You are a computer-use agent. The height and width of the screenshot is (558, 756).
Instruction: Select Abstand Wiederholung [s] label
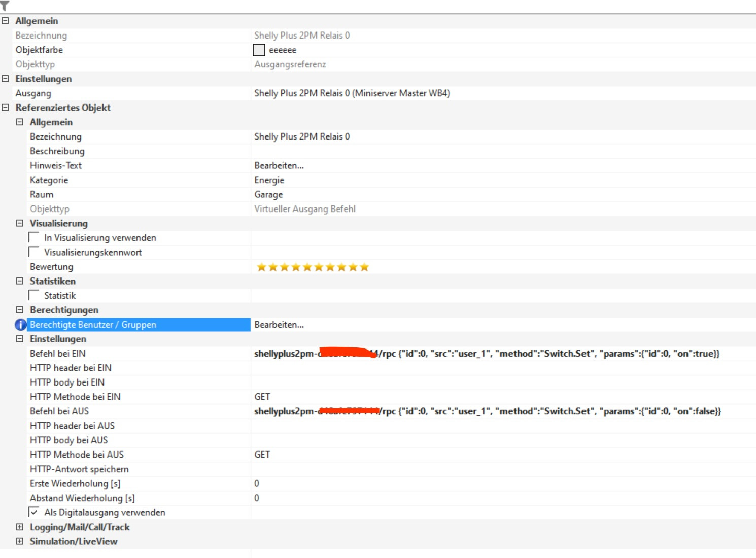click(82, 498)
